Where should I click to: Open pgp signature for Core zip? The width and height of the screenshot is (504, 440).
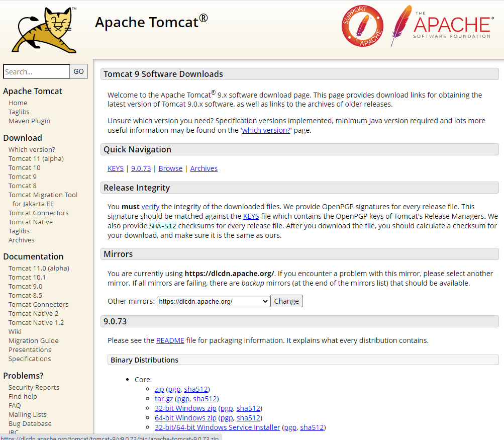pos(174,389)
